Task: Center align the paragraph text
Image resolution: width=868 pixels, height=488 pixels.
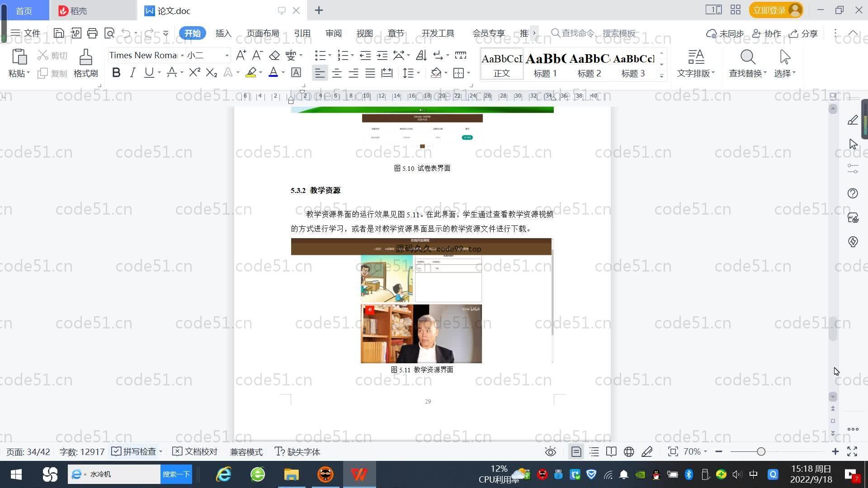Action: pos(336,73)
